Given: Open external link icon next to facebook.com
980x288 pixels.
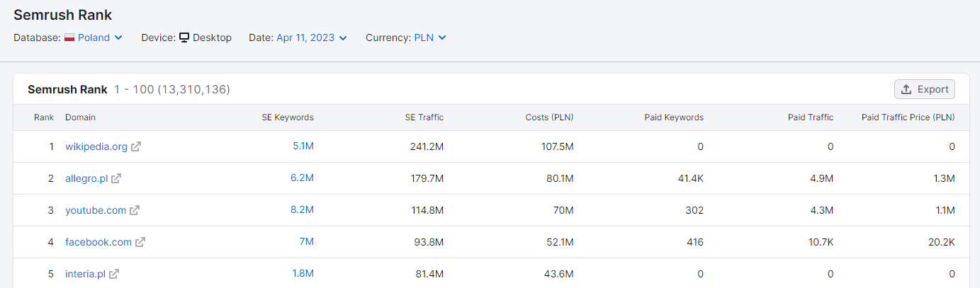Looking at the screenshot, I should point(140,242).
